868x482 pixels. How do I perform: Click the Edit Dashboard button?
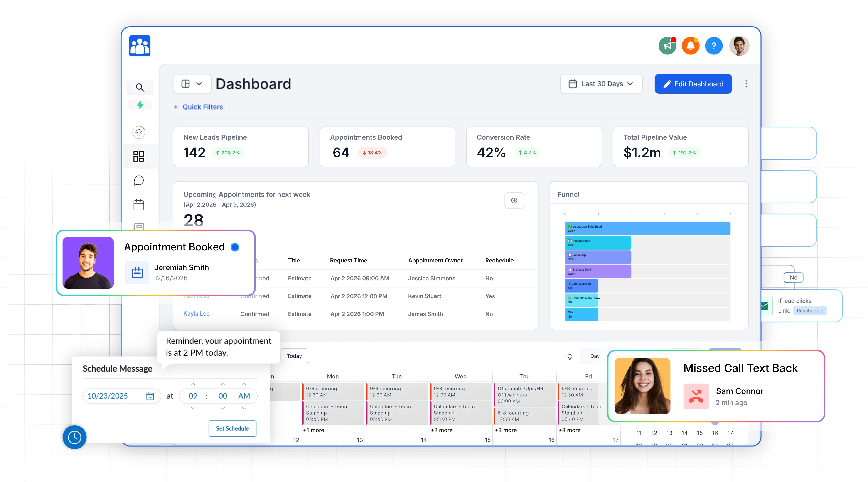tap(693, 84)
